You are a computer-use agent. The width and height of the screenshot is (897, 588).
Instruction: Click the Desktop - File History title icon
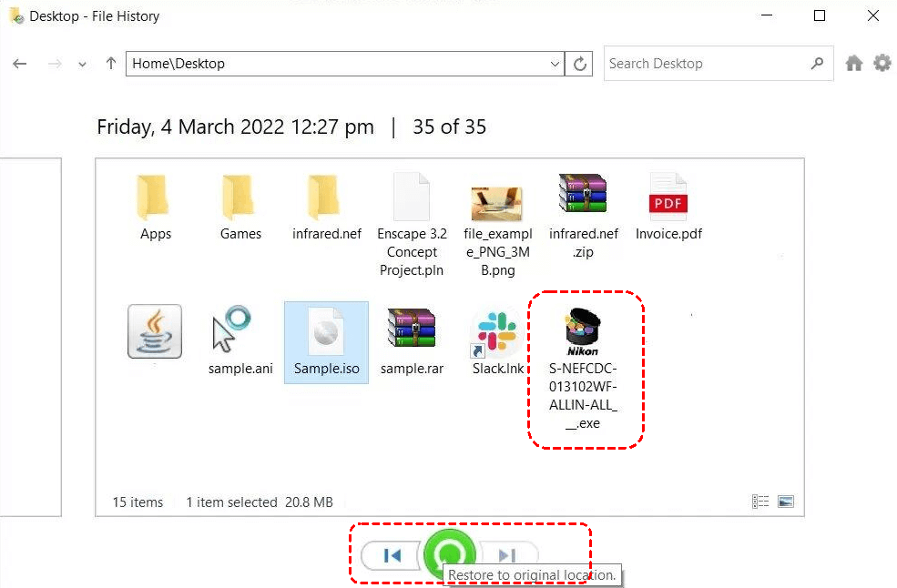click(x=16, y=16)
